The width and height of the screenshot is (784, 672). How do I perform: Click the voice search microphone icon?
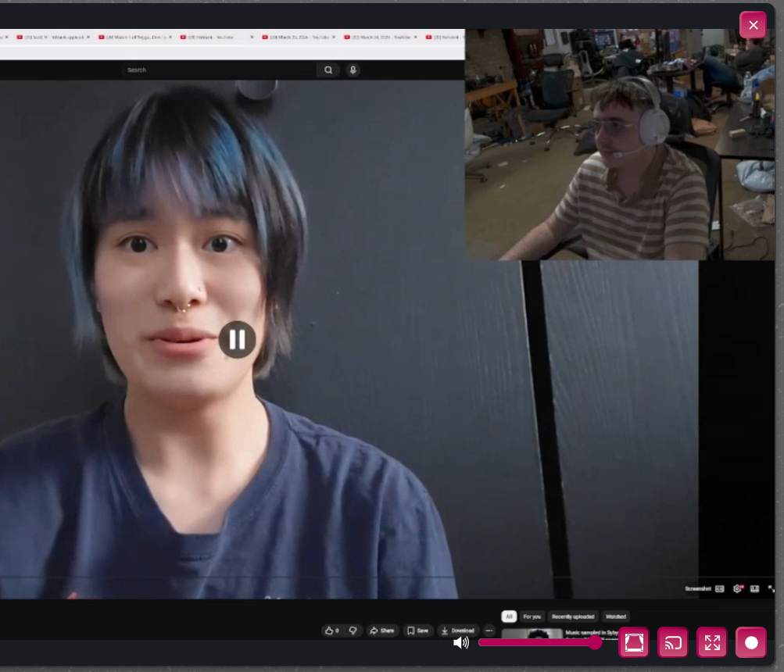(x=353, y=70)
